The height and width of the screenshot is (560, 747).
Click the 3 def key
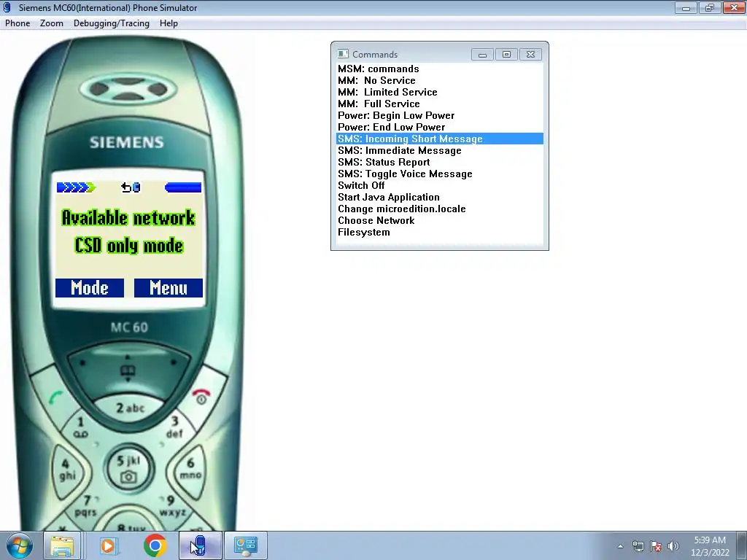tap(174, 427)
